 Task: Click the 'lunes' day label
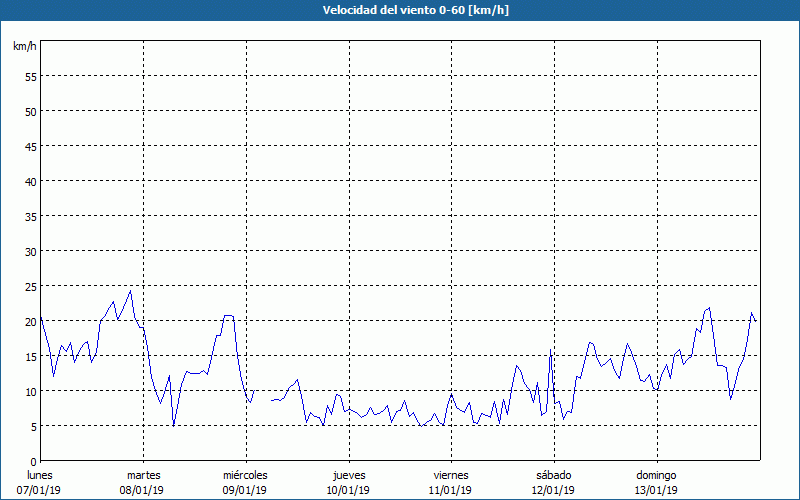click(x=40, y=475)
